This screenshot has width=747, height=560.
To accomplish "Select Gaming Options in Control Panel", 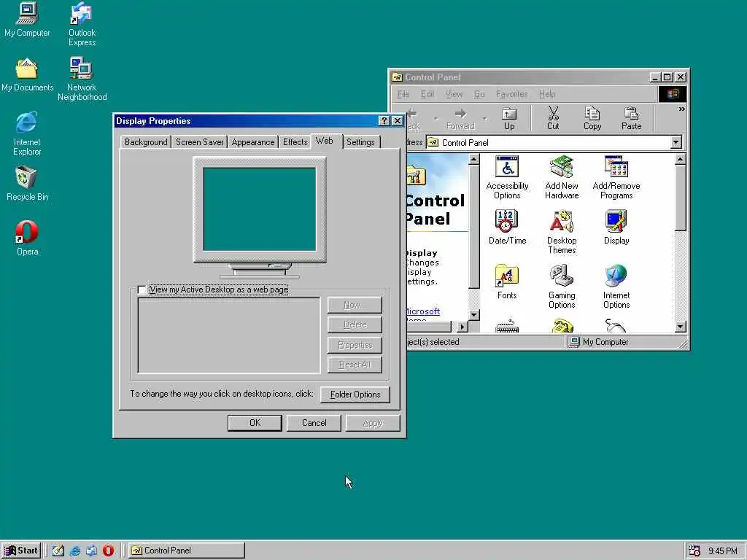I will [562, 287].
